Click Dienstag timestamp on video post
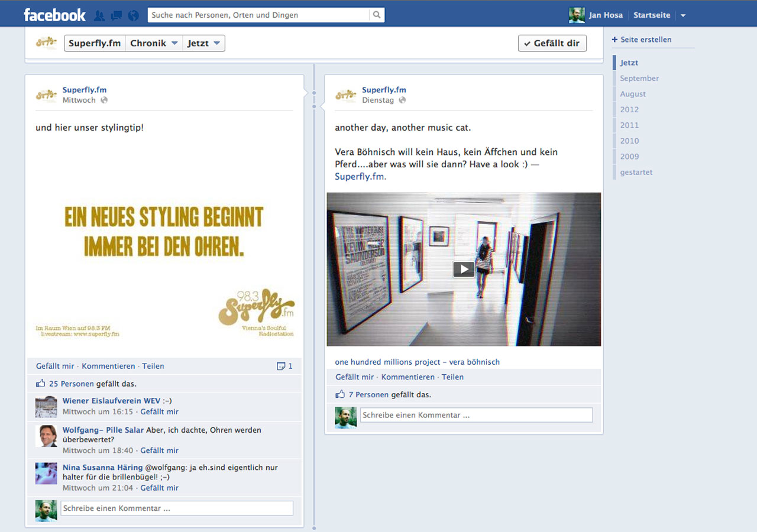This screenshot has height=532, width=757. tap(378, 100)
